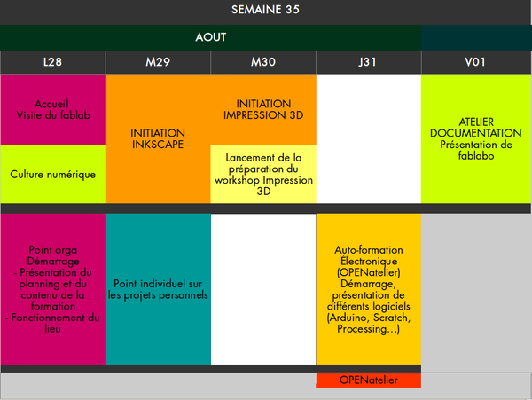Select the J31 day column header
This screenshot has width=532, height=400.
coord(368,63)
